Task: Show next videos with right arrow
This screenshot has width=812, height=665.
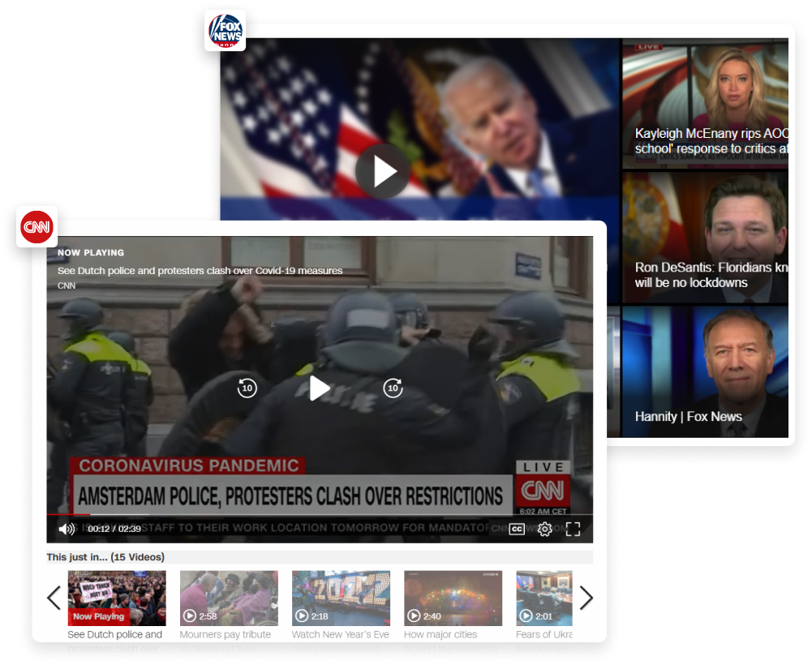Action: [586, 598]
